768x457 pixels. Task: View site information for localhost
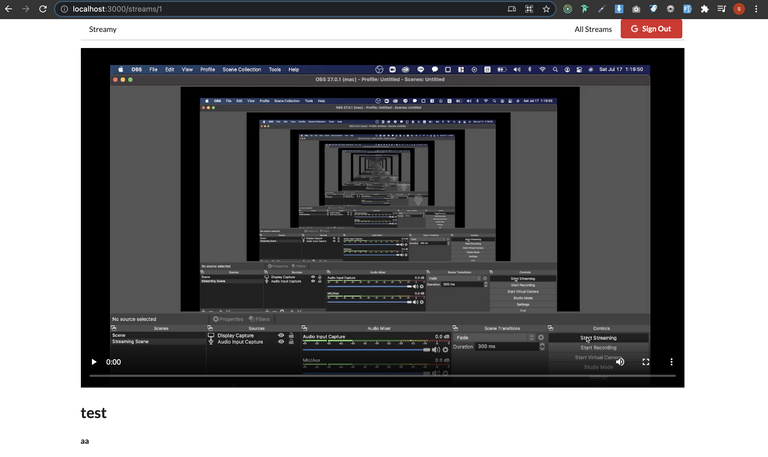click(64, 9)
